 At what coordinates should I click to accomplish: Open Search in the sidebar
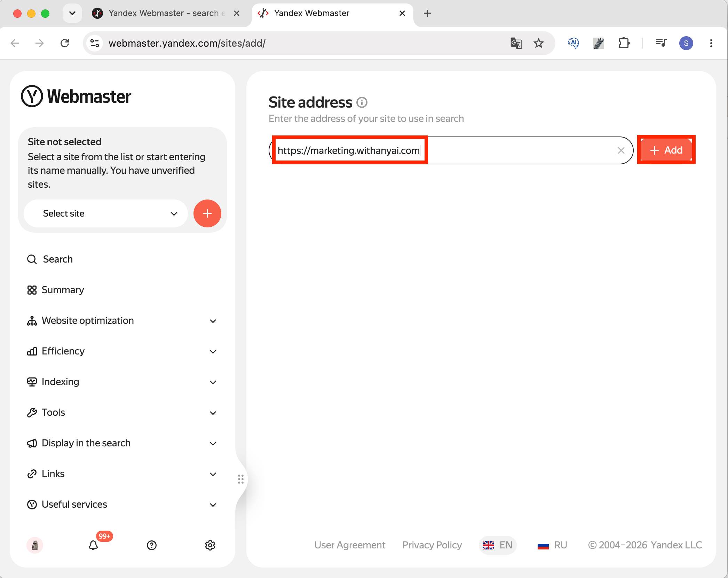tap(122, 259)
